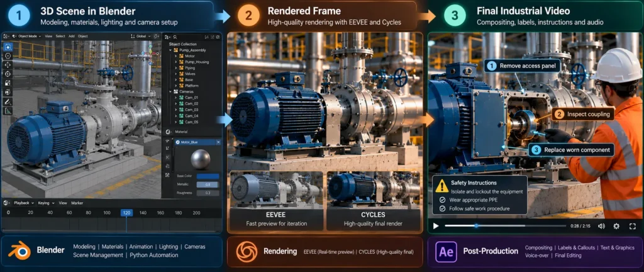The height and width of the screenshot is (272, 644).
Task: Click the yellow warning triangle icon
Action: tap(442, 186)
